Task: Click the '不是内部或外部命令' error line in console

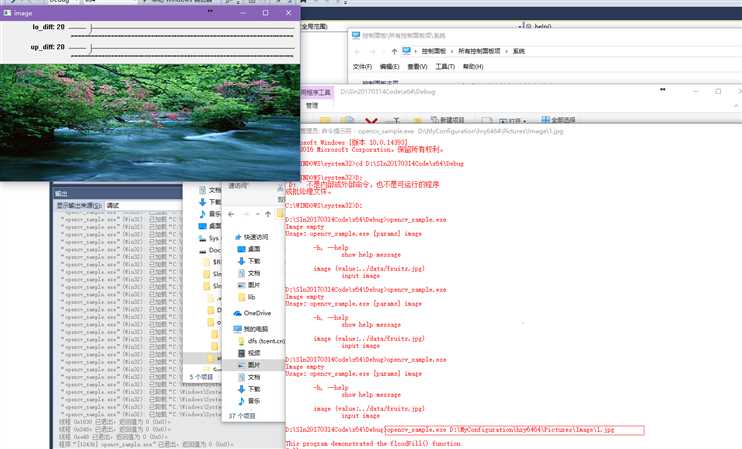Action: point(363,185)
